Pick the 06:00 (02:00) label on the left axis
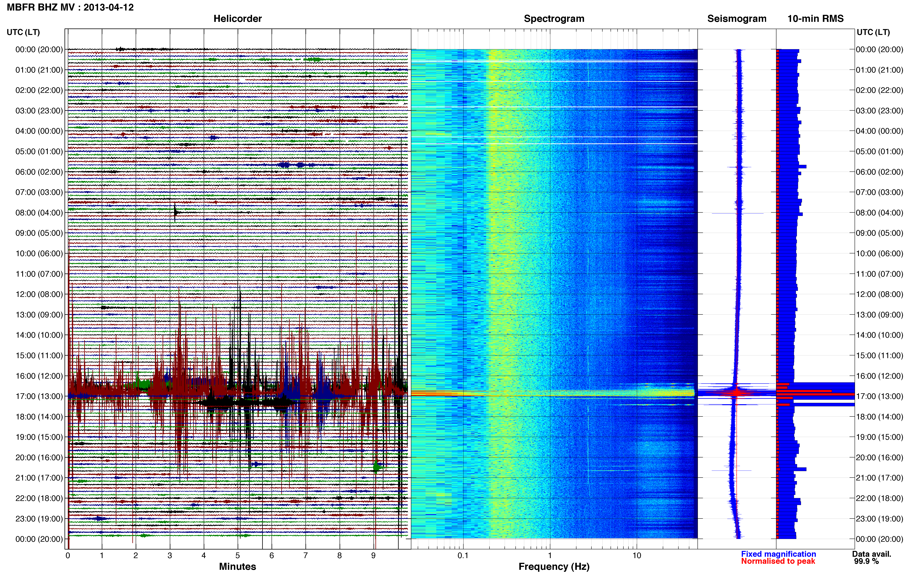Image resolution: width=924 pixels, height=578 pixels. (x=39, y=172)
